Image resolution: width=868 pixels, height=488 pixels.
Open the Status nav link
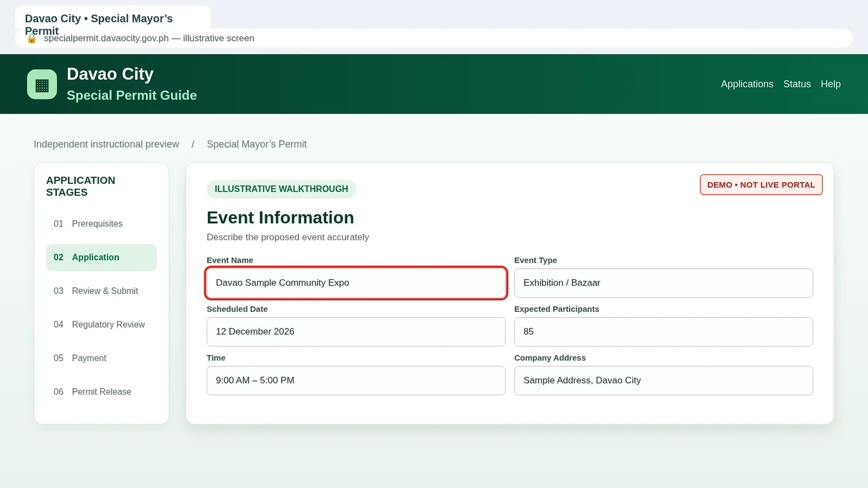(x=797, y=84)
